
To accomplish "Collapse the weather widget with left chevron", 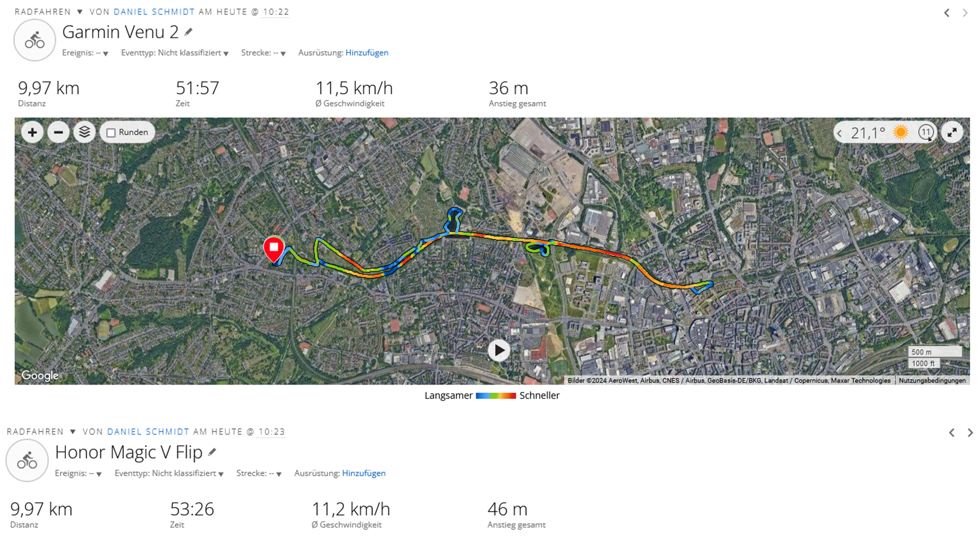I will pyautogui.click(x=840, y=133).
